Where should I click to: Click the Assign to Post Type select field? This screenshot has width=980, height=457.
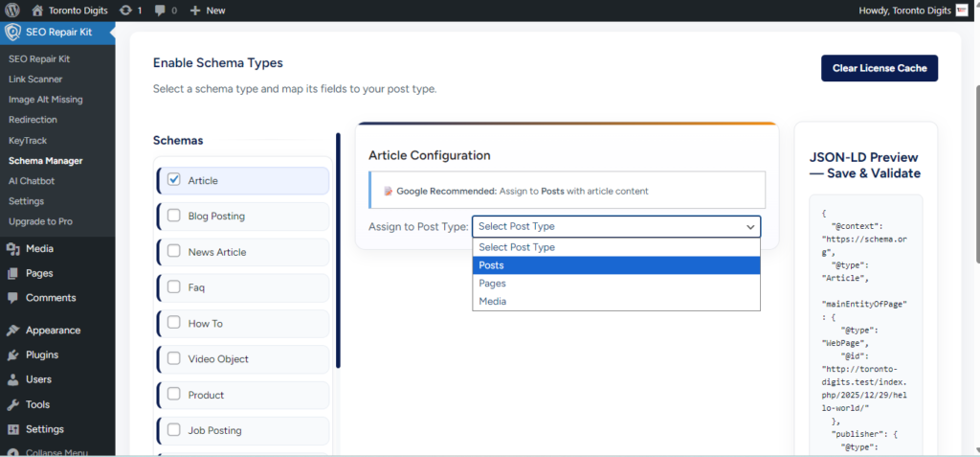[615, 226]
